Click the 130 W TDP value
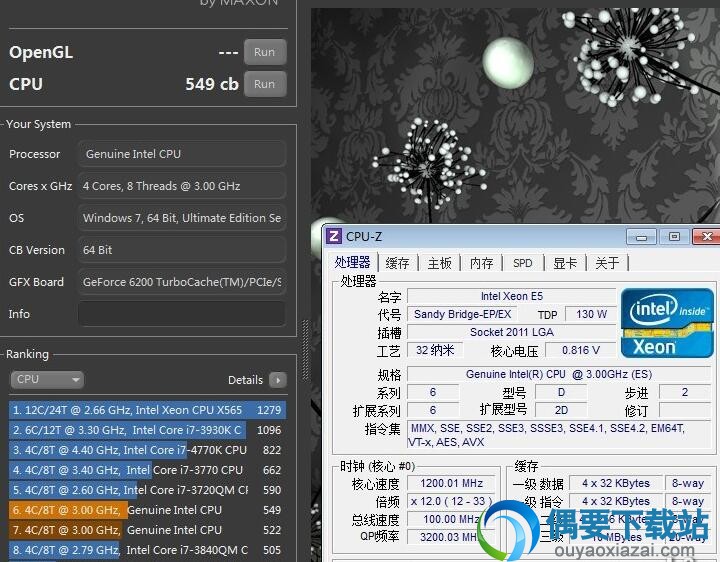The width and height of the screenshot is (720, 562). [x=591, y=314]
